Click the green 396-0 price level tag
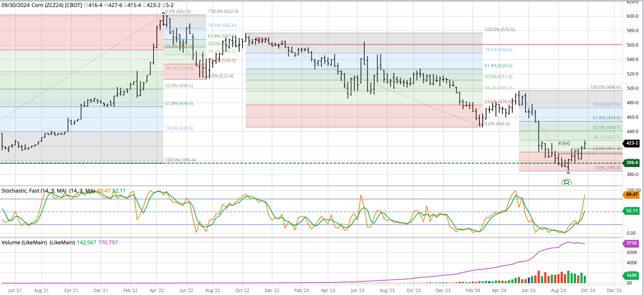 pyautogui.click(x=632, y=163)
